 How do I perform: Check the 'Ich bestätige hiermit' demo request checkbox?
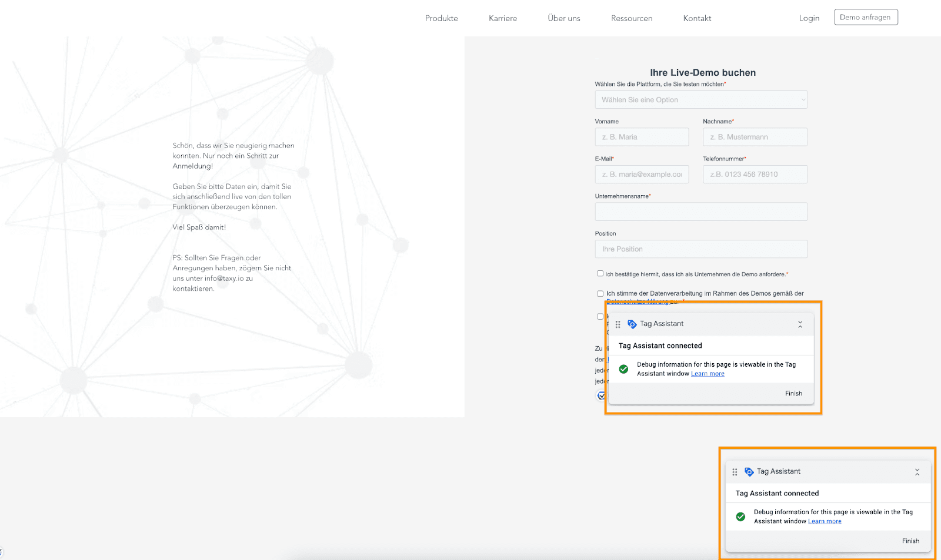(600, 273)
